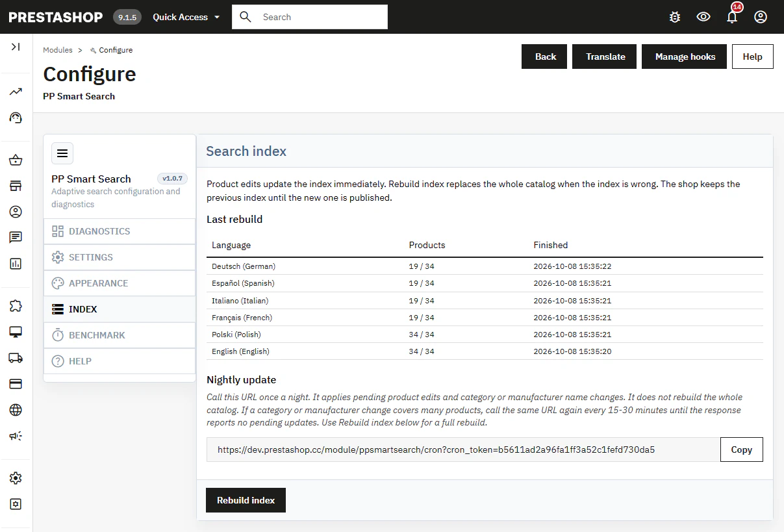The width and height of the screenshot is (784, 532).
Task: Open Customer Service chat icon in sidebar
Action: tap(16, 238)
